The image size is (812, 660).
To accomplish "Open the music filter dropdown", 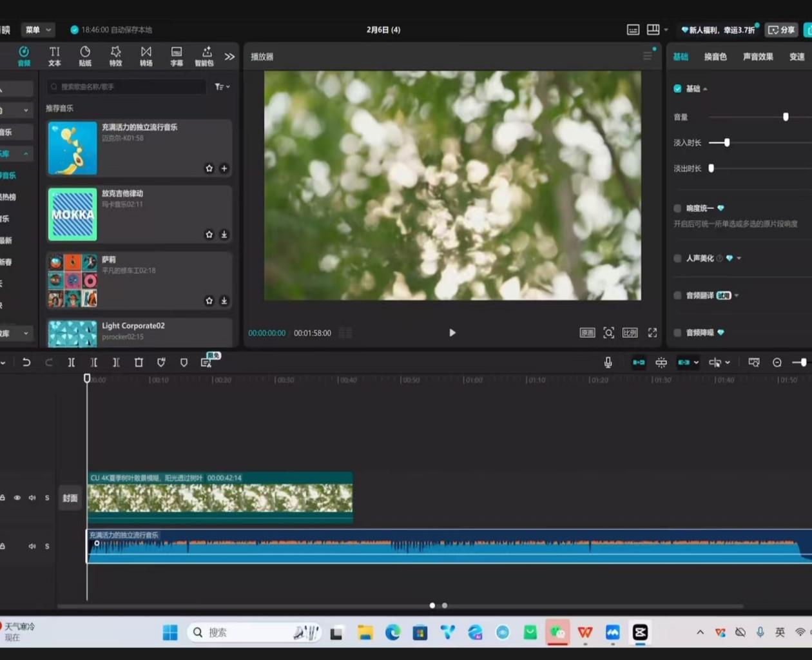I will coord(222,87).
